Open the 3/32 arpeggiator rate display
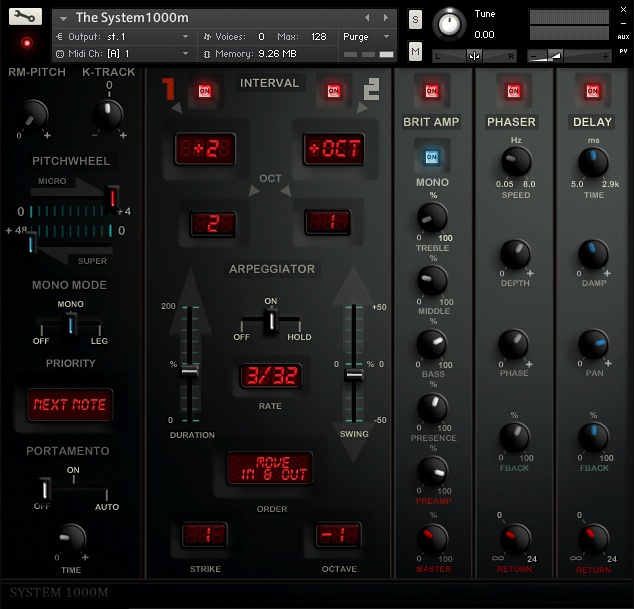The height and width of the screenshot is (609, 634). tap(271, 376)
